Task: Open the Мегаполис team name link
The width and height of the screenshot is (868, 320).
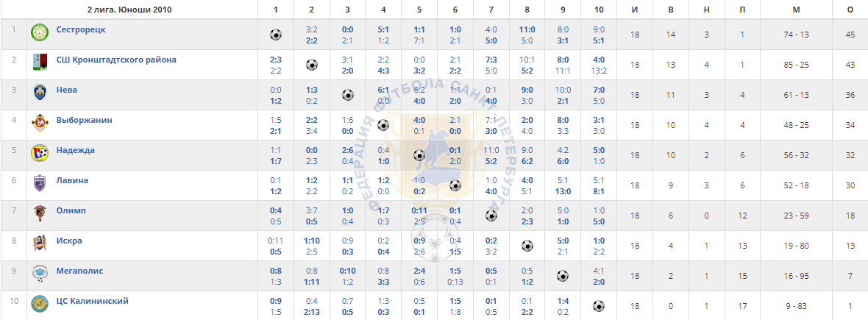Action: point(79,271)
